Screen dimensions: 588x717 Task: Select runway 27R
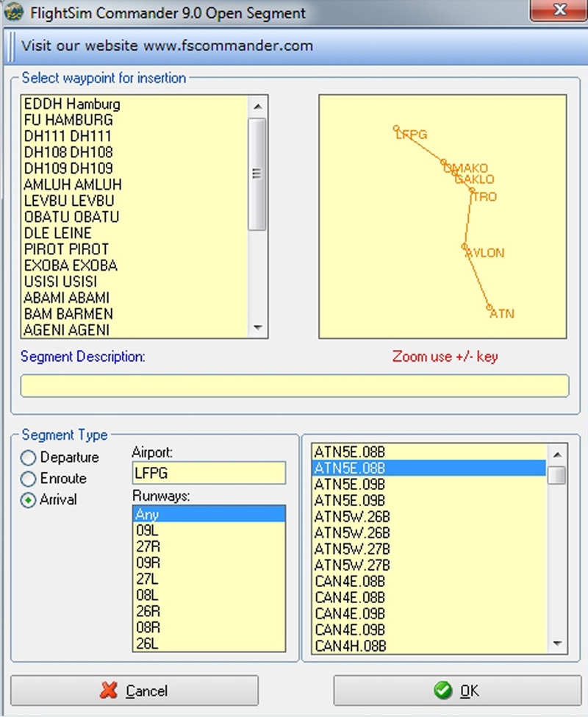[x=209, y=546]
